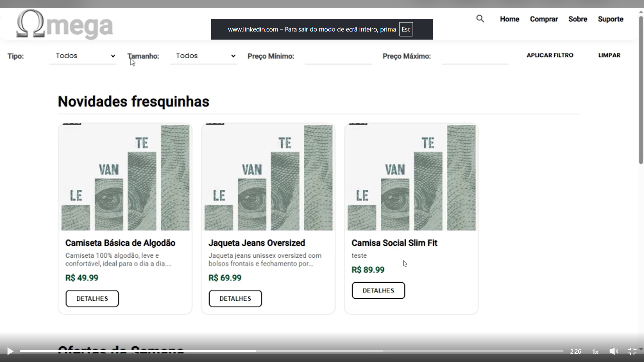Image resolution: width=644 pixels, height=362 pixels.
Task: Exit fullscreen mode icon
Action: 632,351
